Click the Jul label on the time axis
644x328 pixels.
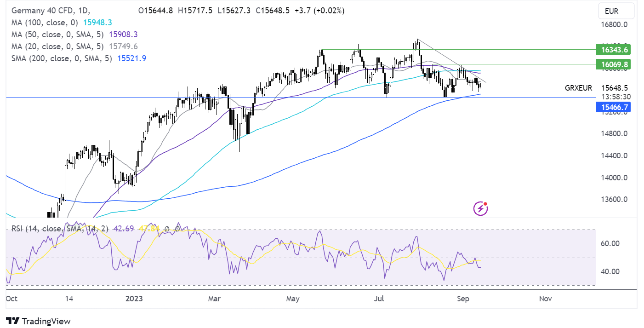point(379,299)
